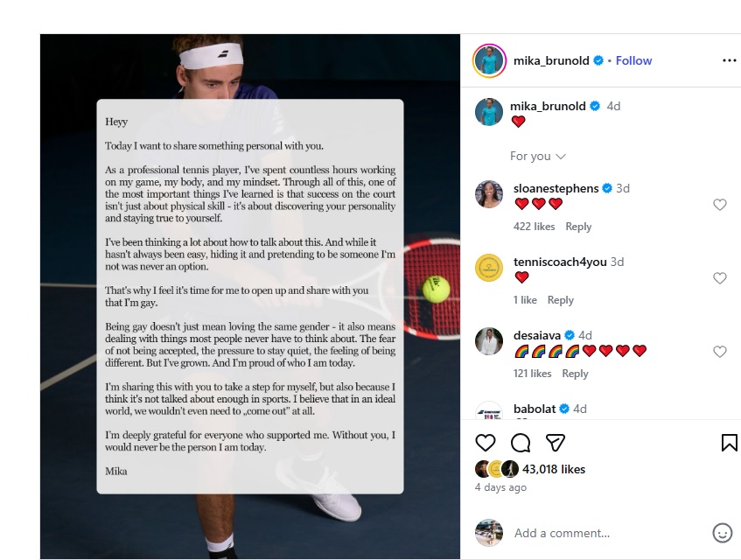Like tenniscoach4you comment heart
Image resolution: width=741 pixels, height=560 pixels.
pos(719,278)
